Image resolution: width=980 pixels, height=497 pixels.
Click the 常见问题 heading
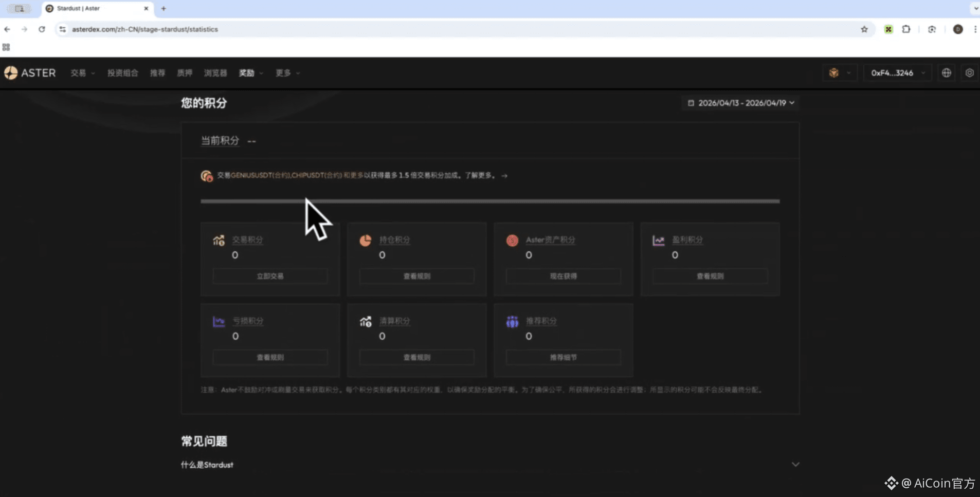(204, 441)
